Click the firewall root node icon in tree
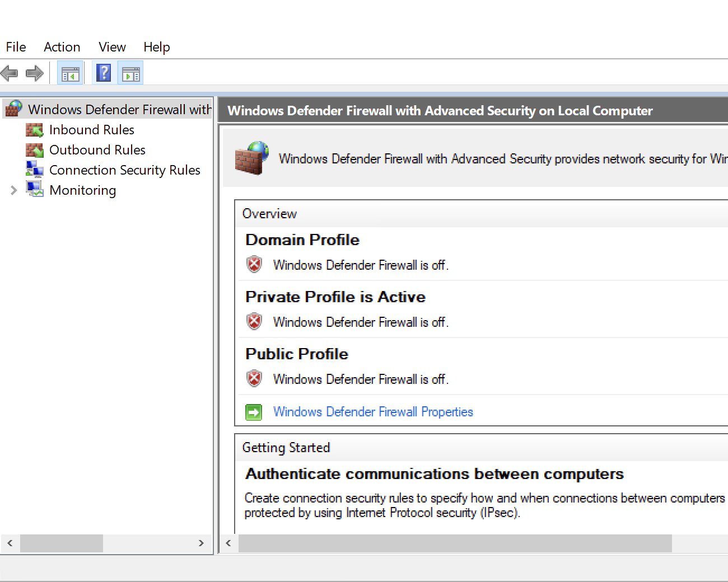728x582 pixels. 13,109
